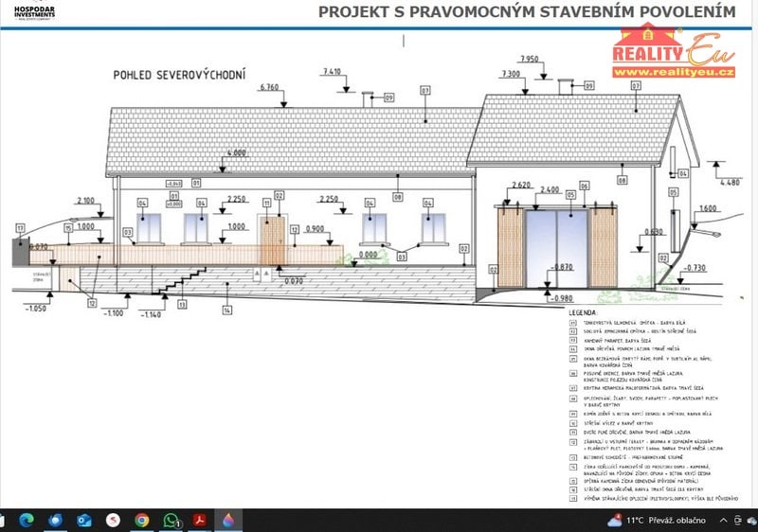
Task: Click the Hospodar Investments logo
Action: (34, 11)
